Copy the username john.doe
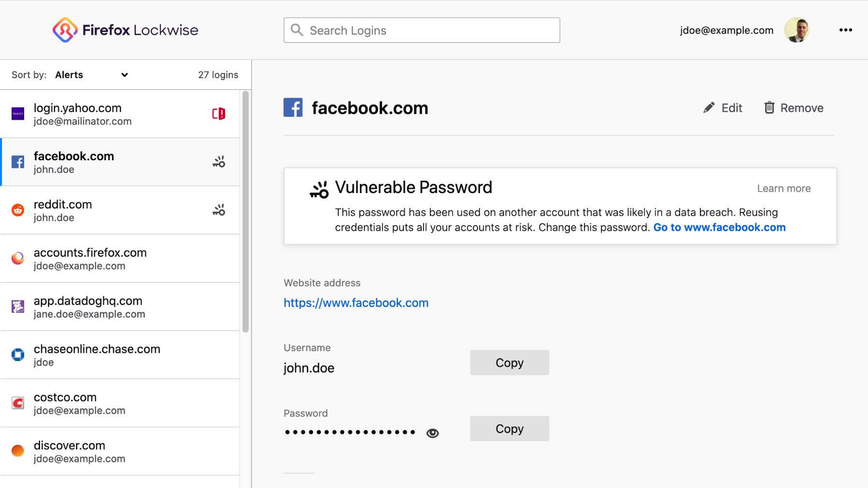This screenshot has height=488, width=868. [x=509, y=363]
